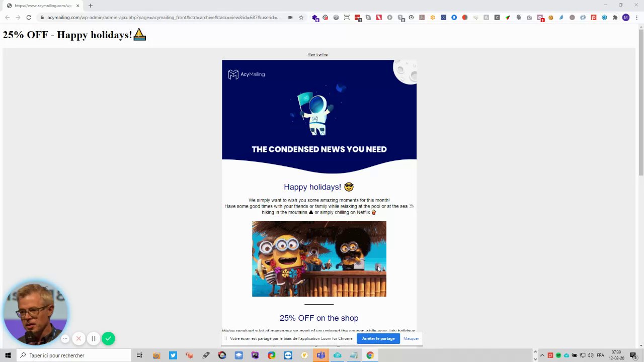Switch the FRA input language
Screen dimensions: 644x362
[600, 355]
